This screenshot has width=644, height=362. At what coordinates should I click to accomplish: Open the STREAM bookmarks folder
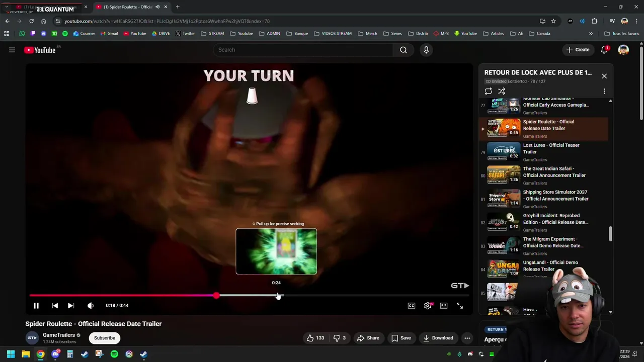click(x=212, y=34)
